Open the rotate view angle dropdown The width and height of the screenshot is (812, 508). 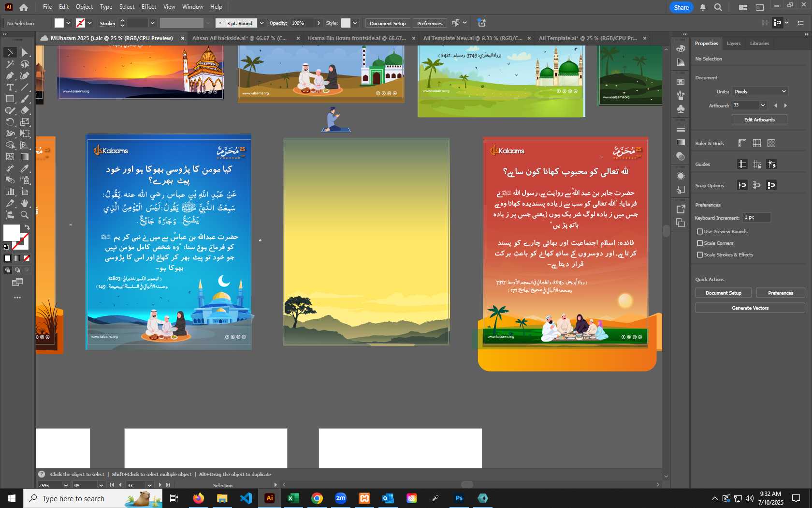(x=101, y=485)
